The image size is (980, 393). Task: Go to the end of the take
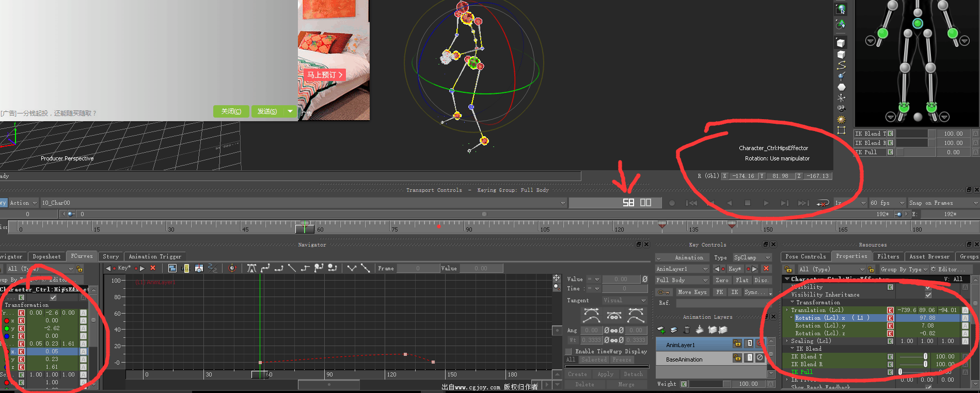coord(804,203)
